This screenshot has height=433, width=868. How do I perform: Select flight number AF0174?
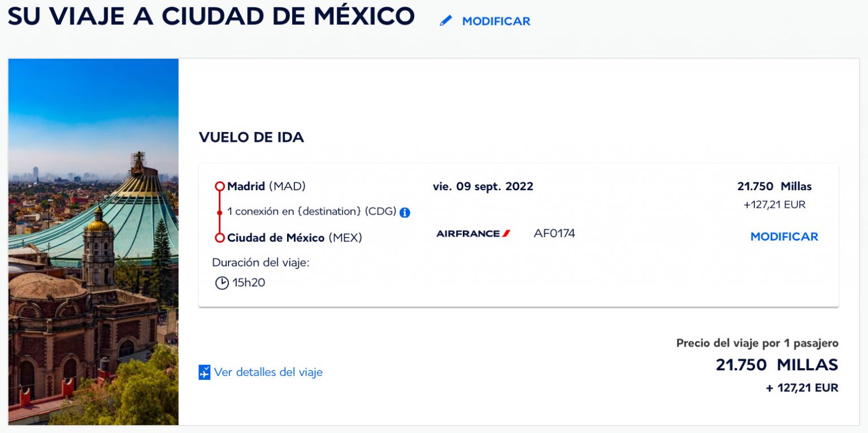554,233
